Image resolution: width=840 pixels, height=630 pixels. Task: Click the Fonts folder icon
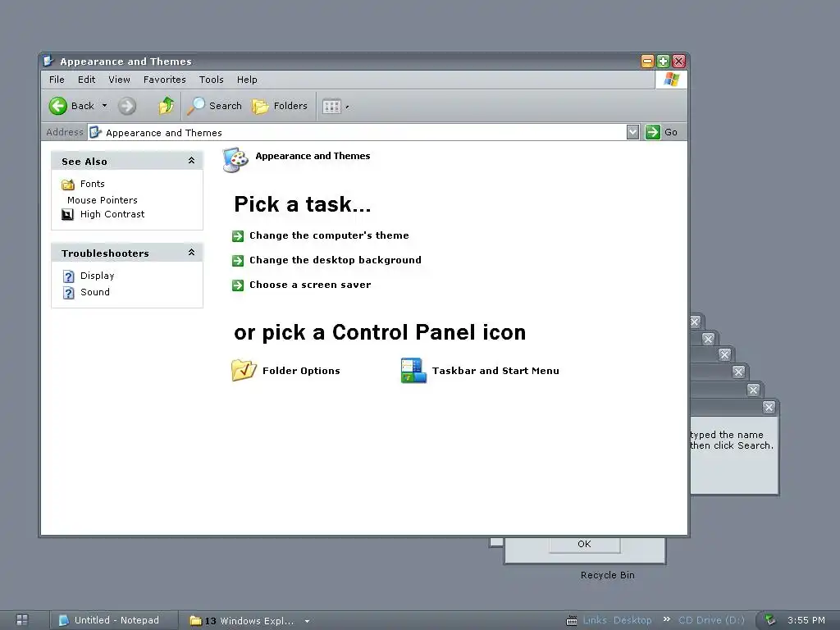(68, 185)
